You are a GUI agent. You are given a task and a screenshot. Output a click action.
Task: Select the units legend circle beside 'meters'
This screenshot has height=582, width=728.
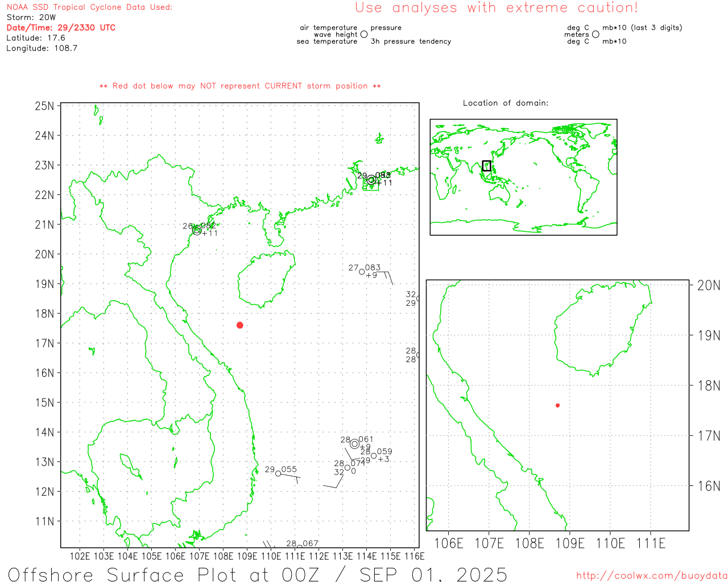pos(595,35)
